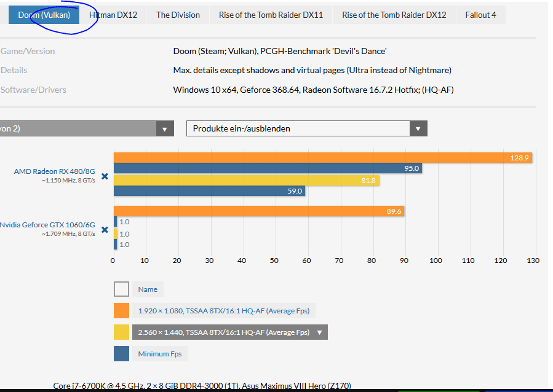Click the blue 95.0 bar for RX 480
553x392 pixels.
coord(268,168)
